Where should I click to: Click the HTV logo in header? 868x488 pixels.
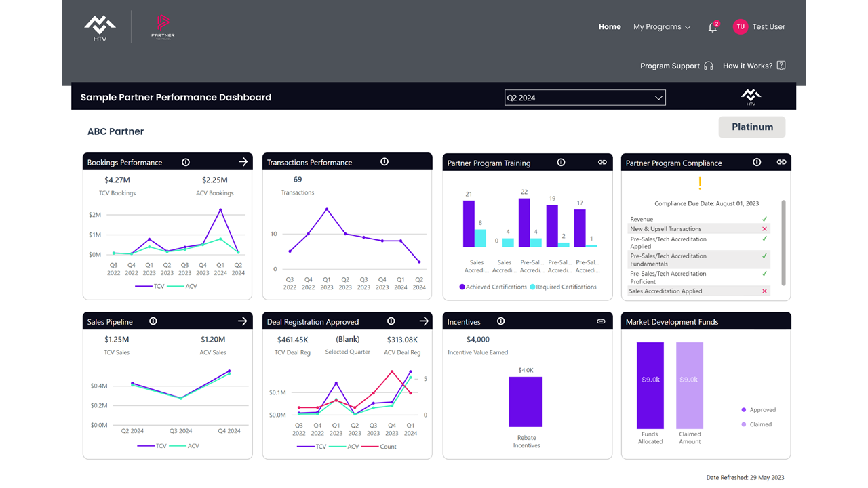[x=100, y=28]
